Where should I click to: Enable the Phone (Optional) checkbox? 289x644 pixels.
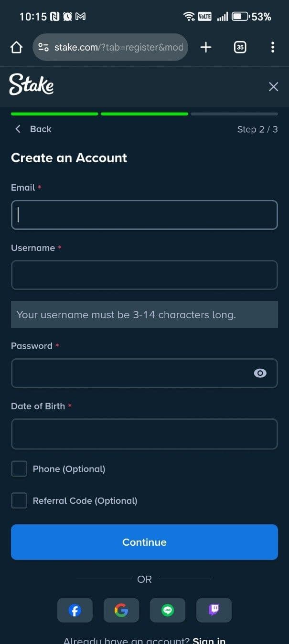(19, 469)
